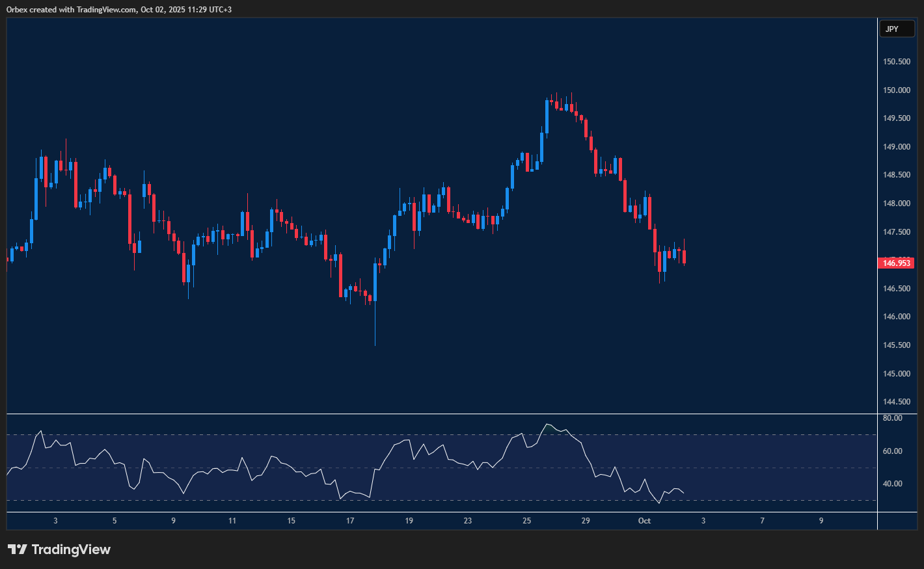Click the TradingView logo icon
This screenshot has height=569, width=924.
[18, 549]
